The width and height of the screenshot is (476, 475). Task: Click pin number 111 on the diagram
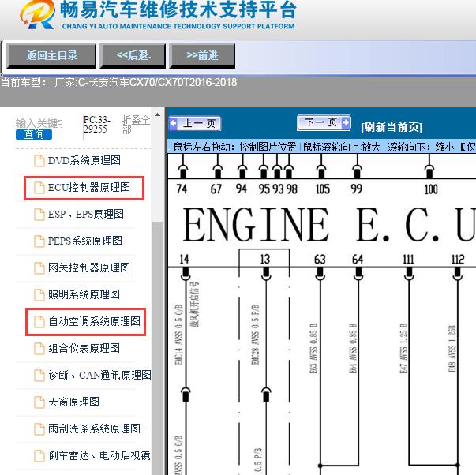[408, 260]
